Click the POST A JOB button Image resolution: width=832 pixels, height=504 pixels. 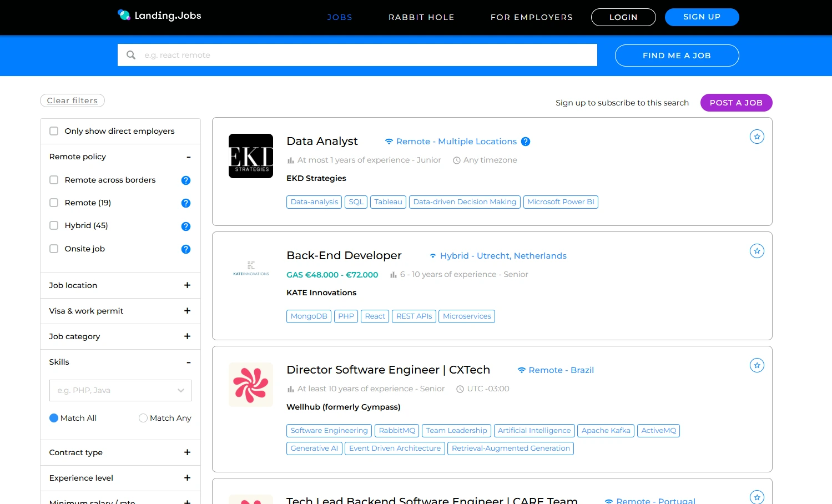coord(736,103)
